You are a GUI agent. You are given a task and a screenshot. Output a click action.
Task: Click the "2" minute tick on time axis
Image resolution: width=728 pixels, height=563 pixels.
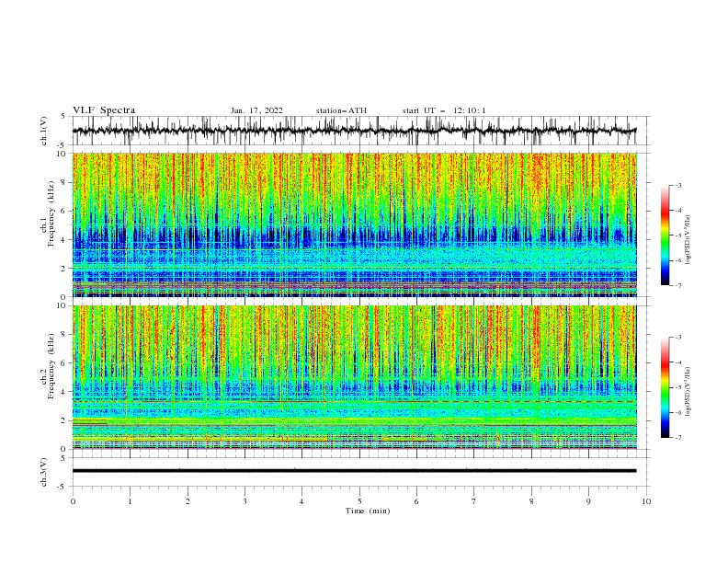[188, 501]
